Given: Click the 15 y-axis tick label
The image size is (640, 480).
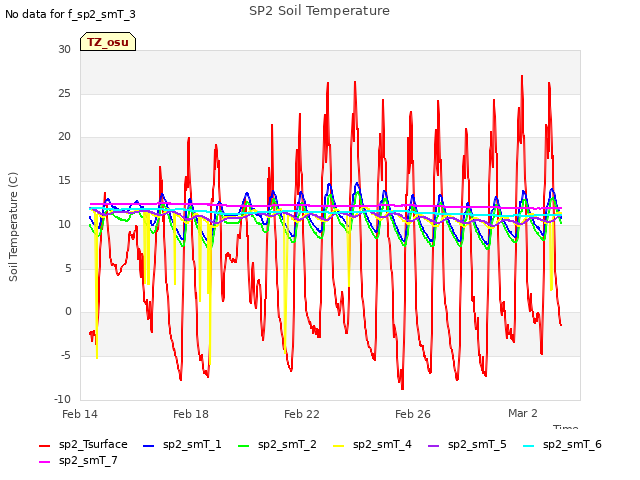Looking at the screenshot, I should coord(64,180).
